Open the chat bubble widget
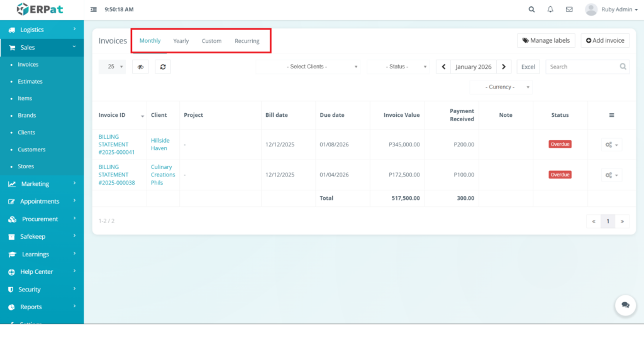 click(x=625, y=305)
